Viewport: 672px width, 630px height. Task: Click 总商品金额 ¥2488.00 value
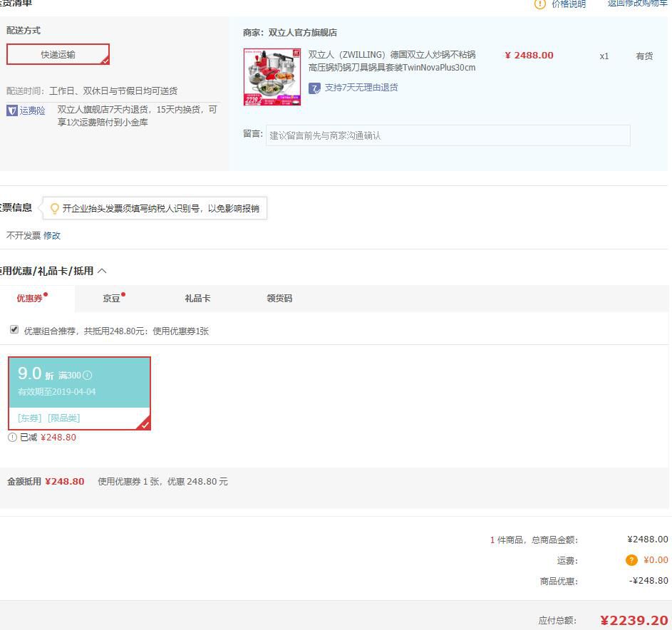click(x=648, y=539)
